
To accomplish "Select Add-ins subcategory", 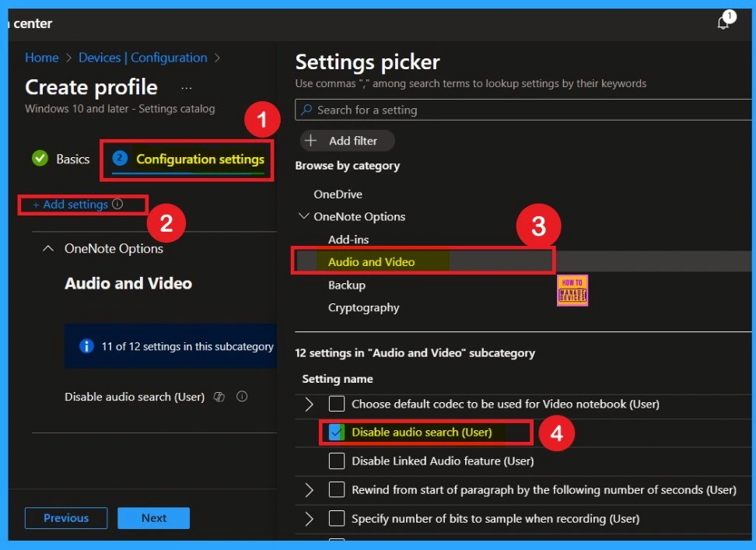I will [x=348, y=240].
